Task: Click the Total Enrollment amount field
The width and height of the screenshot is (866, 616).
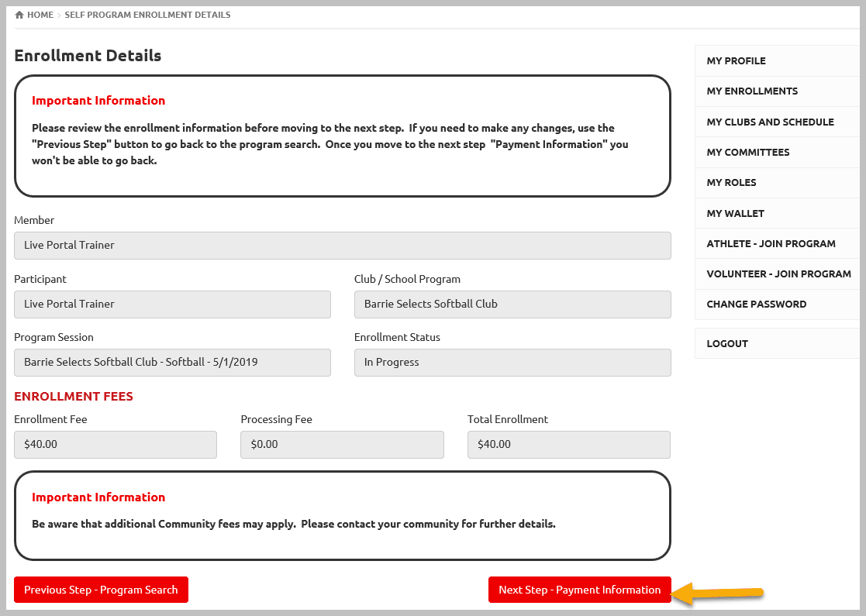Action: [x=568, y=445]
